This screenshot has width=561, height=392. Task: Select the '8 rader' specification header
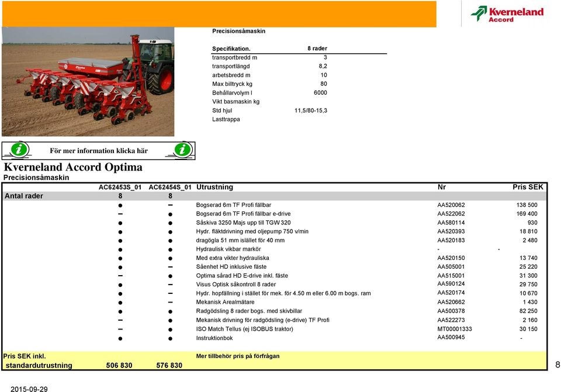click(317, 48)
